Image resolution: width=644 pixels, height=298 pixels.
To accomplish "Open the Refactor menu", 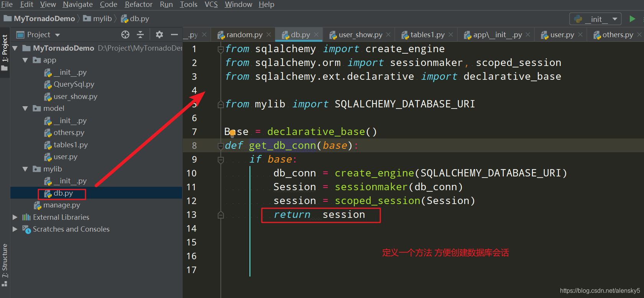I will (138, 4).
